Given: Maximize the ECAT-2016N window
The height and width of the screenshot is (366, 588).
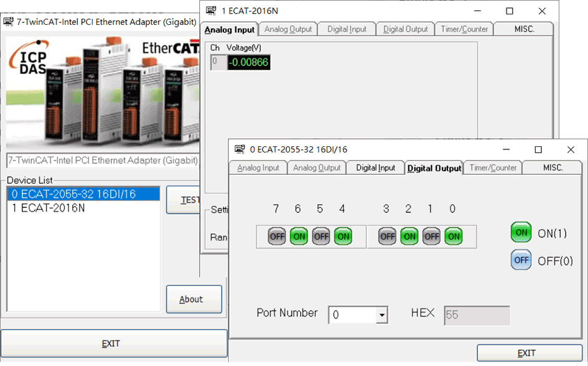Looking at the screenshot, I should (x=509, y=11).
